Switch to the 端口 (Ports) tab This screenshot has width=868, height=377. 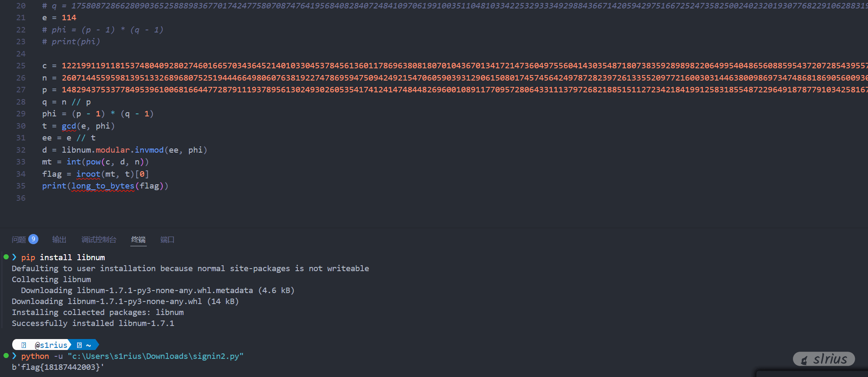pos(167,240)
